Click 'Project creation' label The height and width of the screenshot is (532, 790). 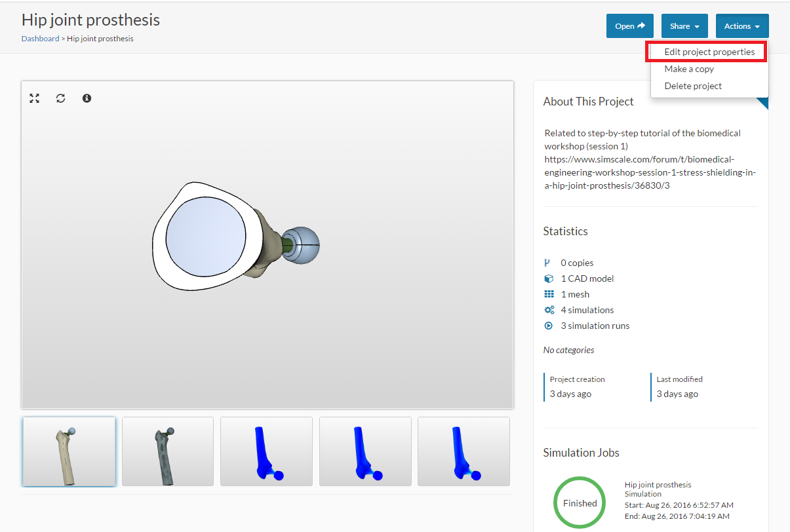[x=578, y=379]
